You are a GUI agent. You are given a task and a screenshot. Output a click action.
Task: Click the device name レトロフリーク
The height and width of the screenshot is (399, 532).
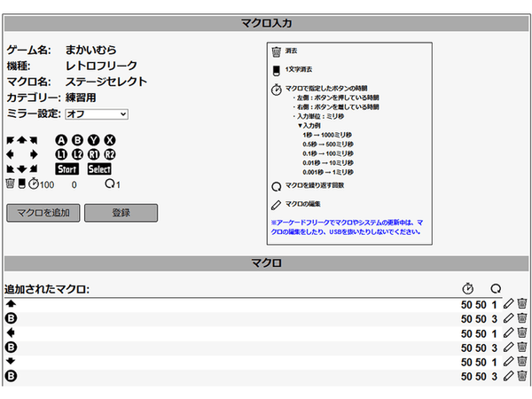coord(101,66)
